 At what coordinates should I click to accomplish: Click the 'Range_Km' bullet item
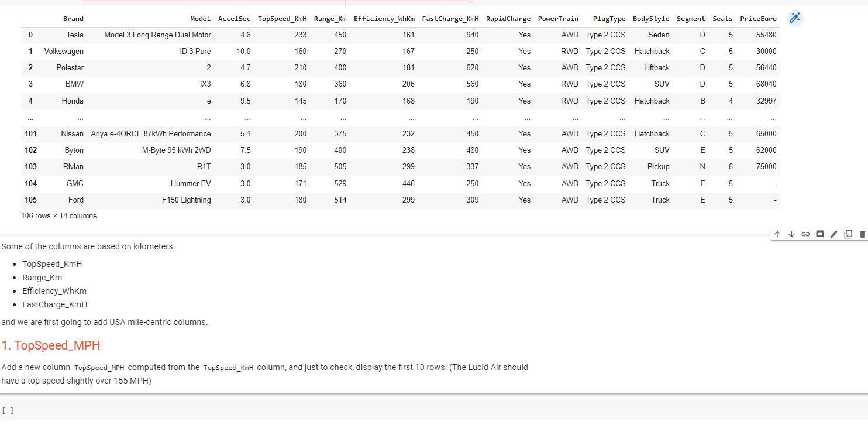click(x=42, y=278)
